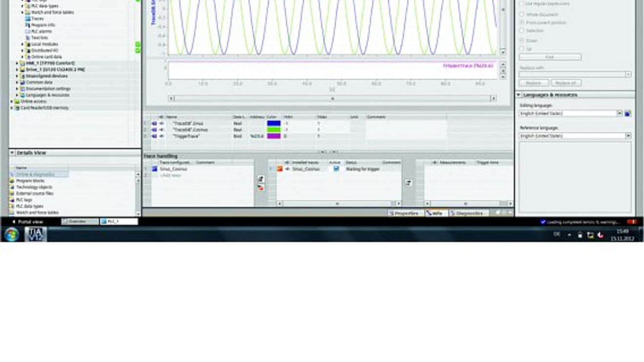Image resolution: width=644 pixels, height=362 pixels.
Task: Click the save measurement transfer icon
Action: [408, 183]
